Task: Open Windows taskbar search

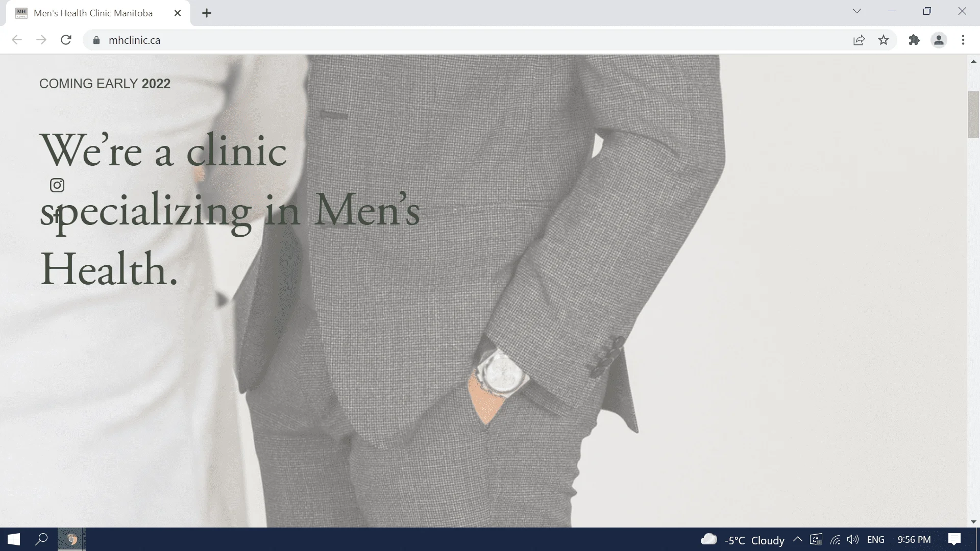Action: click(x=41, y=539)
